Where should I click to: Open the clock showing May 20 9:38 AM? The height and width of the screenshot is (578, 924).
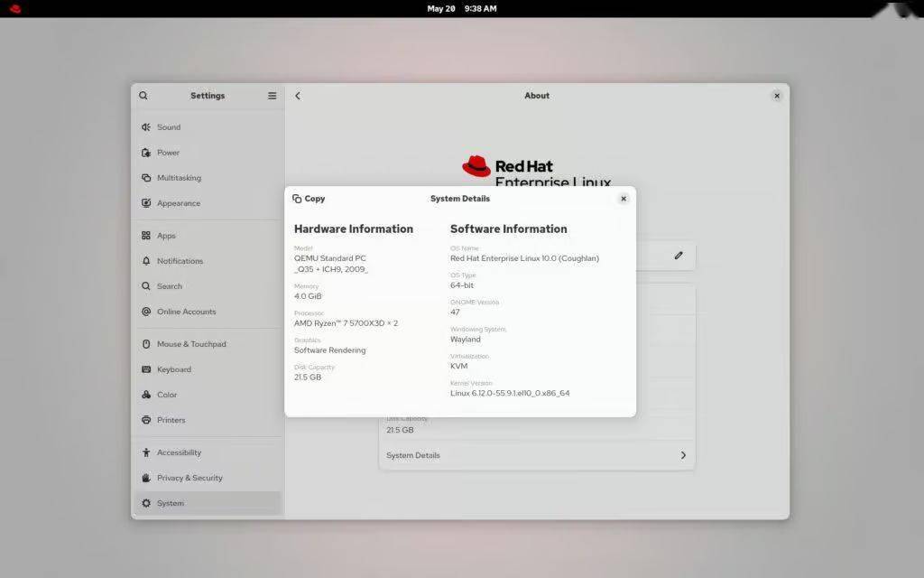click(x=461, y=8)
